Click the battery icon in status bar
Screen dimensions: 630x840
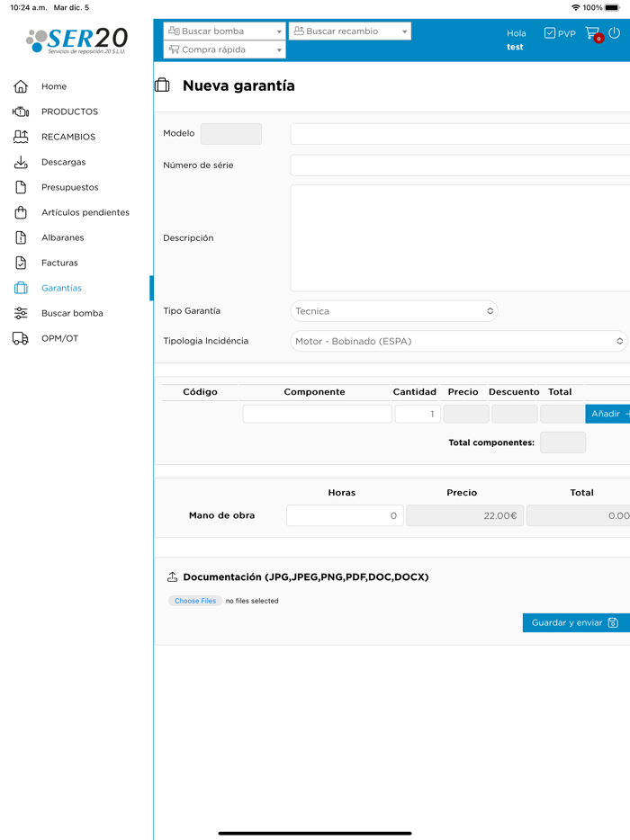click(x=612, y=7)
